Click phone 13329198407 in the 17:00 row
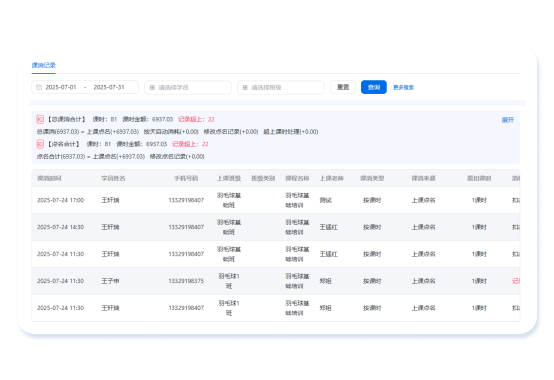Screen dimensions: 554x380 pos(186,200)
